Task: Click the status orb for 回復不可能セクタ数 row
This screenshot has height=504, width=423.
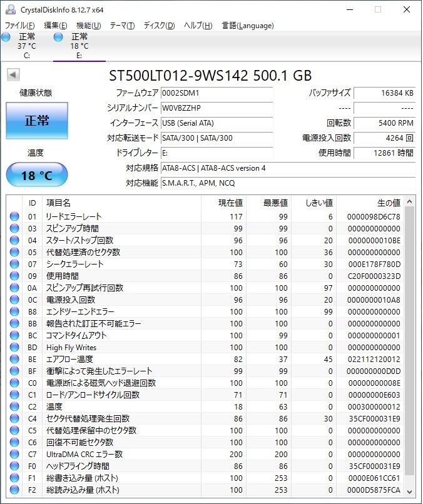Action: [x=14, y=442]
